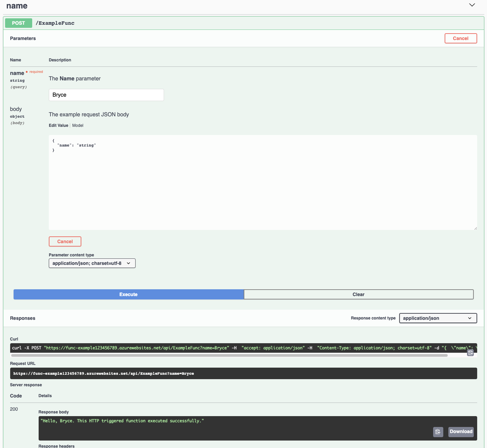Click the curl horizontal scrollbar

click(229, 355)
